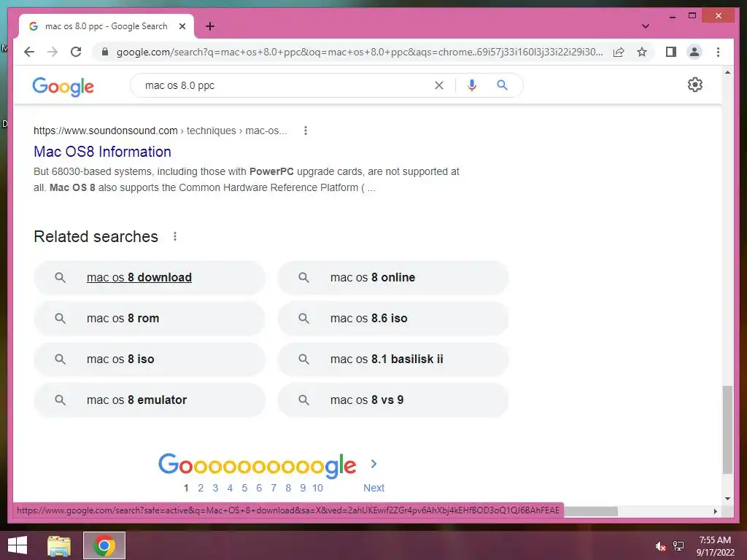Screen dimensions: 747x560
Task: Open the Windows Start menu
Action: point(18,545)
